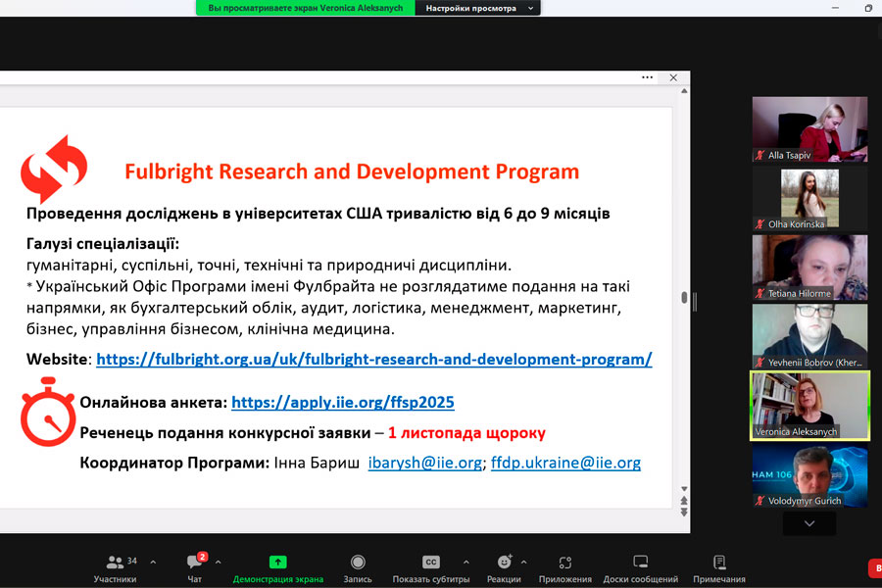Open the Приложения apps panel
Image resolution: width=882 pixels, height=588 pixels.
(564, 567)
